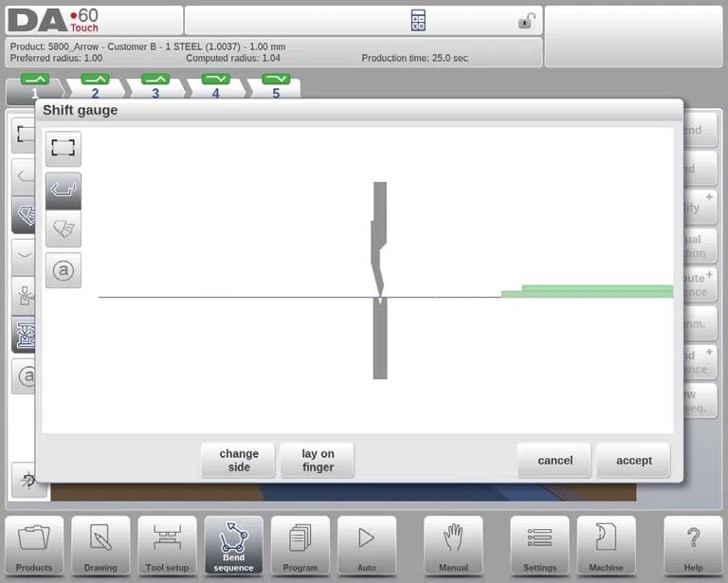Click the calculator icon in the top bar
Image resolution: width=728 pixels, height=583 pixels.
[418, 21]
